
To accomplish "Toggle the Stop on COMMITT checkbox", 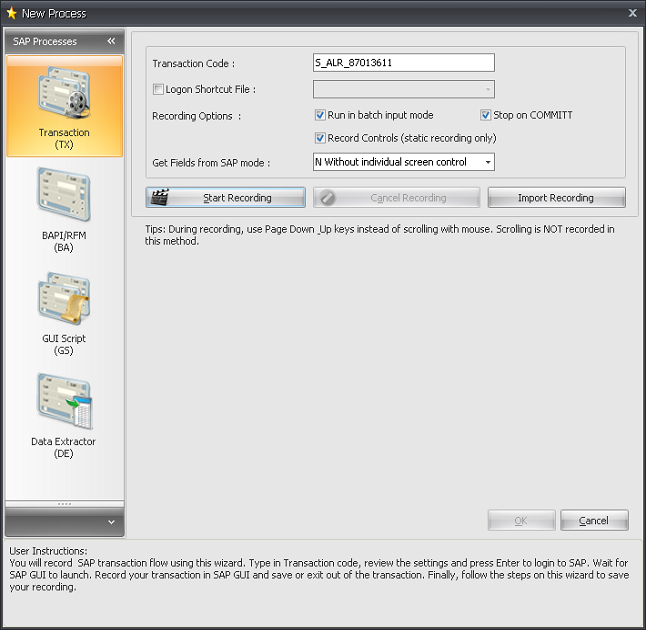I will pos(486,115).
